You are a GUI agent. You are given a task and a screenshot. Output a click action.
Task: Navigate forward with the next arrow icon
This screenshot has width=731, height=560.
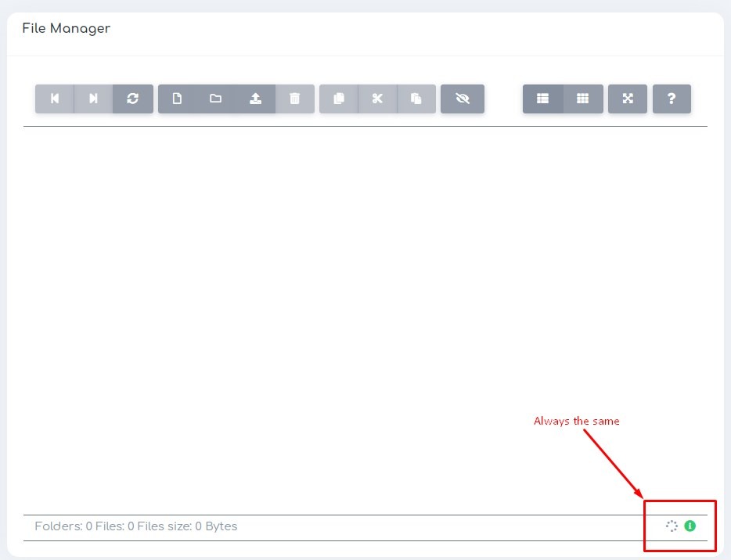pyautogui.click(x=94, y=99)
